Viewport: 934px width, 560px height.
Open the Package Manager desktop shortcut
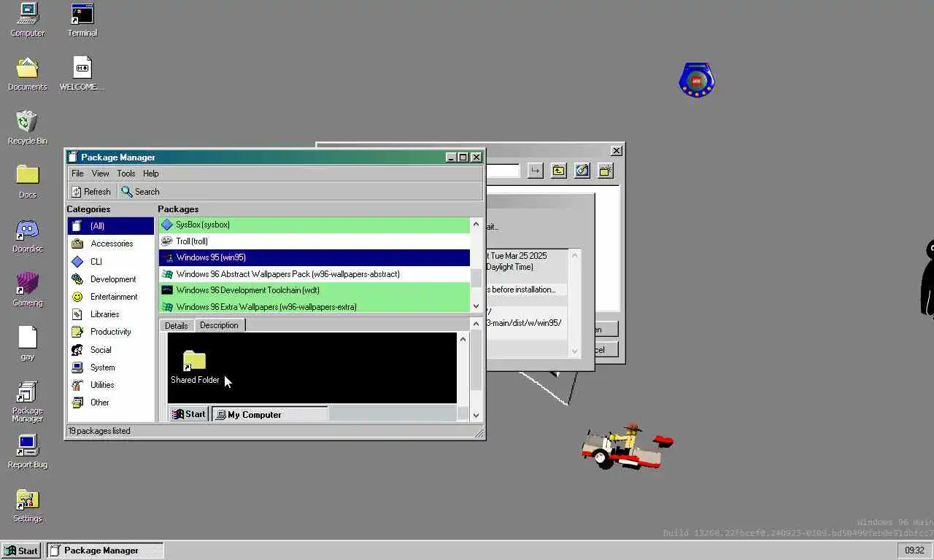27,401
